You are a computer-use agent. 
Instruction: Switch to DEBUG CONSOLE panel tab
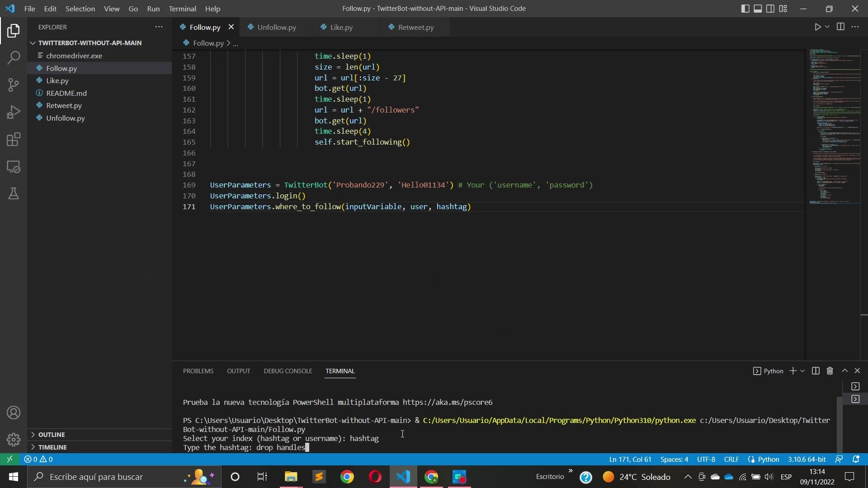tap(288, 371)
